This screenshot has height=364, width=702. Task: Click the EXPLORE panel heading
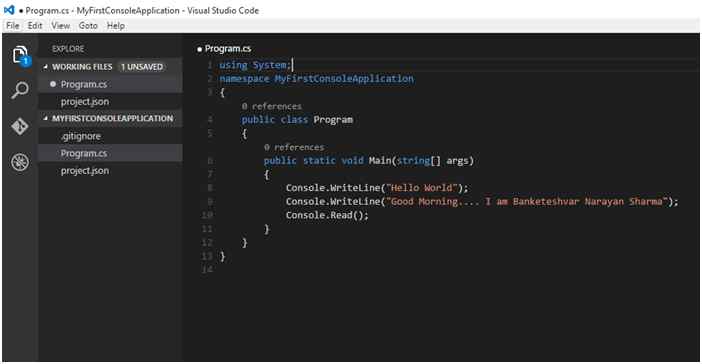68,49
